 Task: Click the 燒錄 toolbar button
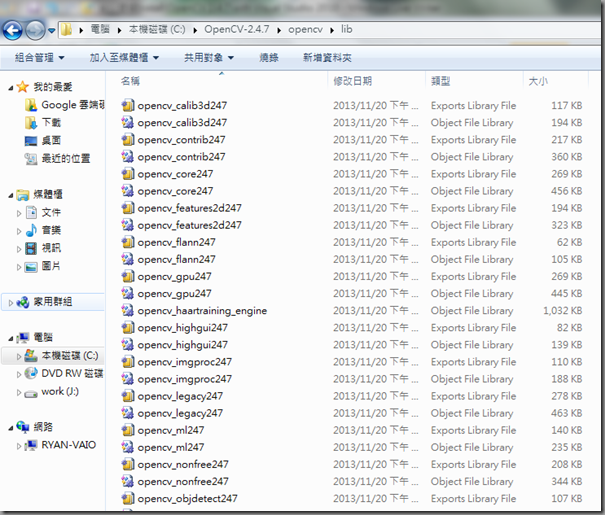[x=269, y=58]
